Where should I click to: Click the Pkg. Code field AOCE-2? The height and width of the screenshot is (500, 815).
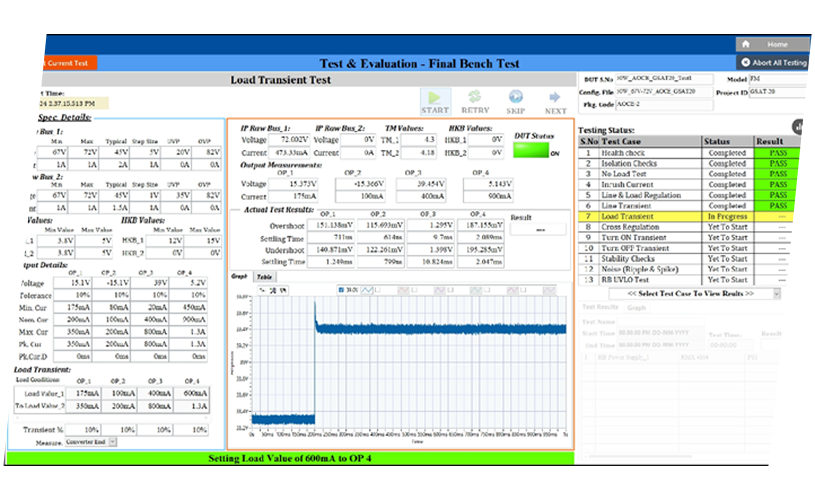(x=664, y=104)
